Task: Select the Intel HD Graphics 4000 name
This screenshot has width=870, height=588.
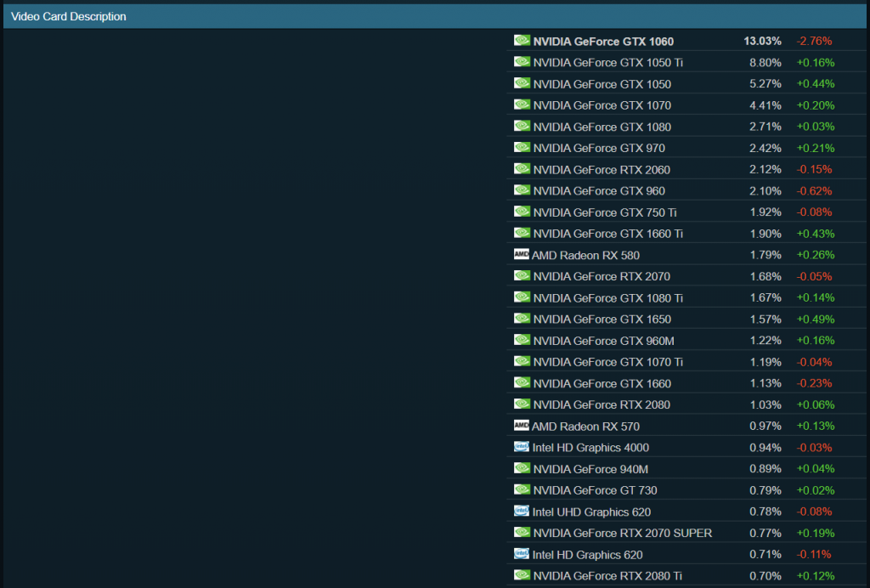Action: (590, 448)
